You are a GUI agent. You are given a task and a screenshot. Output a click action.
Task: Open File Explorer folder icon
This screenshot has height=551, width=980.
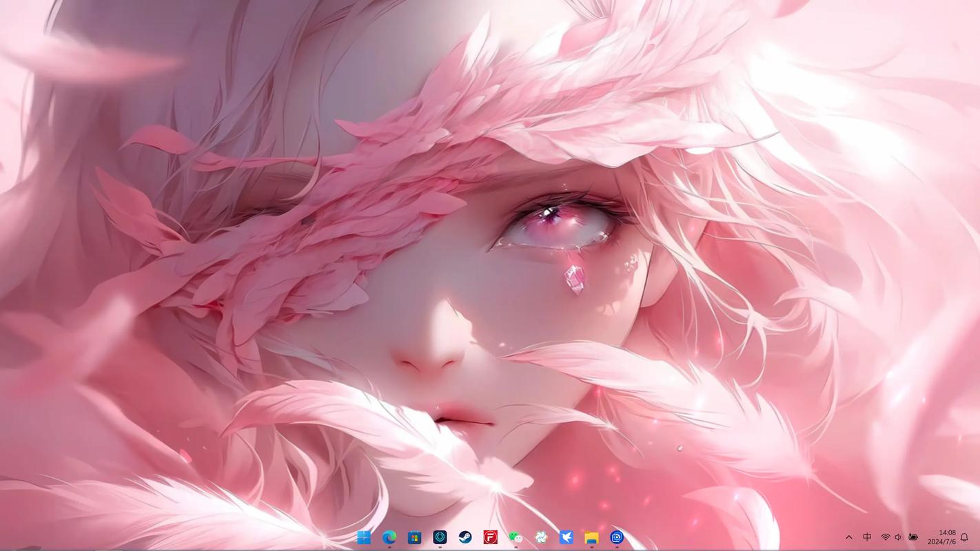(591, 537)
